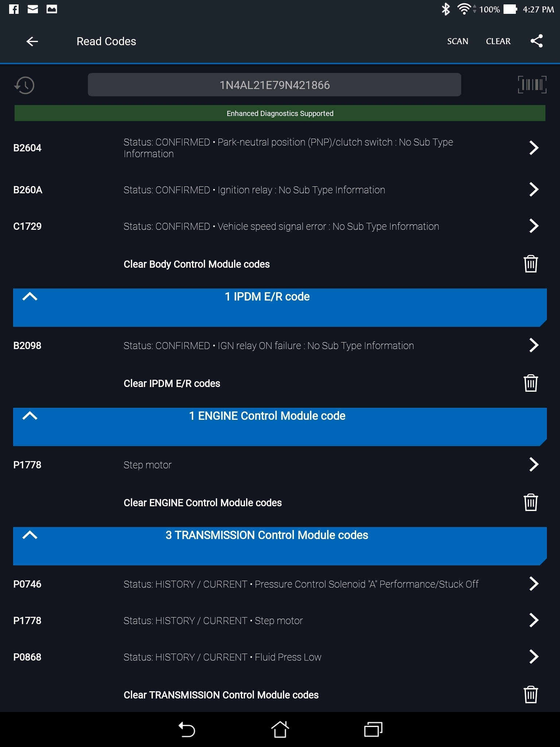Open the share icon
The image size is (560, 747).
pos(536,41)
